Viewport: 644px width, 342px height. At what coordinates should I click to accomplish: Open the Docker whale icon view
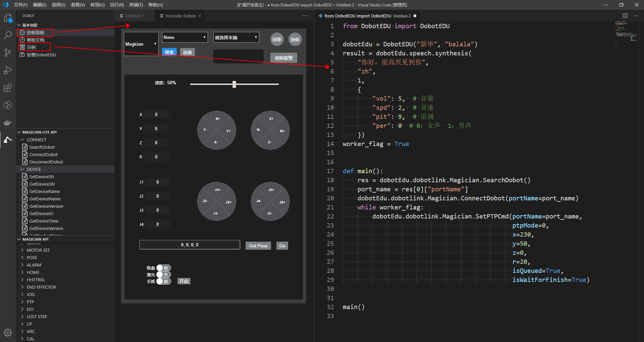click(x=8, y=123)
